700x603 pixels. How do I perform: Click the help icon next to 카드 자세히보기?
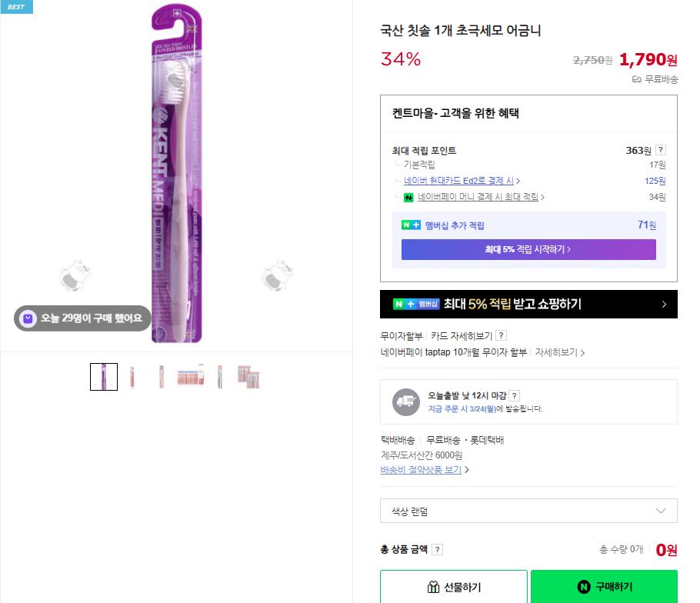501,336
